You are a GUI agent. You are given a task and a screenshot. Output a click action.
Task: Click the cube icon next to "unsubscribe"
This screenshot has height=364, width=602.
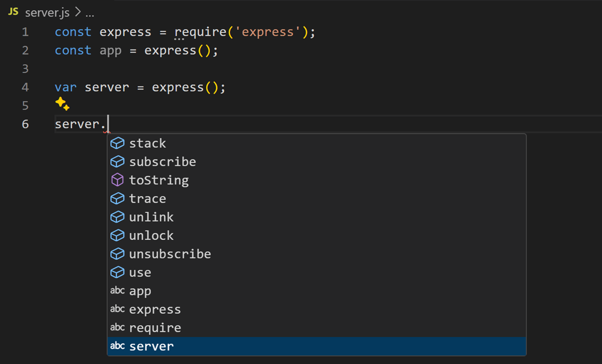pos(117,254)
